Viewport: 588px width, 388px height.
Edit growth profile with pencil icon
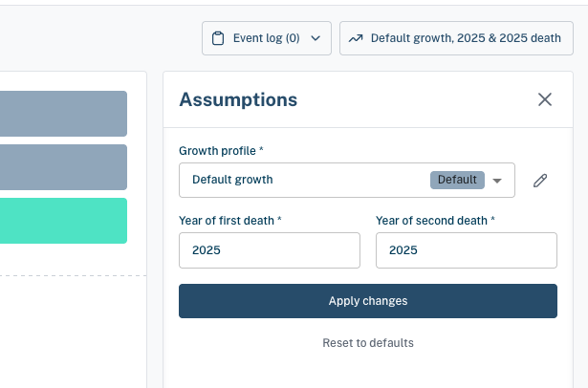[x=540, y=181]
